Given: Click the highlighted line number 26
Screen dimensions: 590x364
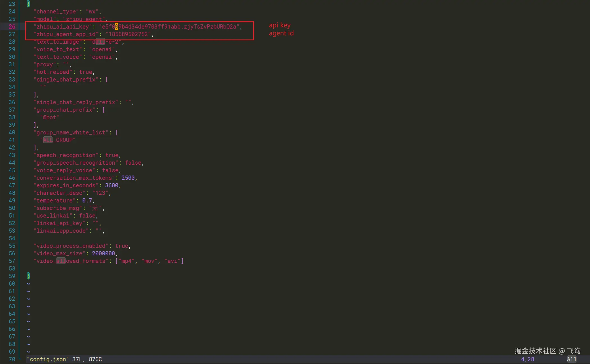Looking at the screenshot, I should [12, 27].
